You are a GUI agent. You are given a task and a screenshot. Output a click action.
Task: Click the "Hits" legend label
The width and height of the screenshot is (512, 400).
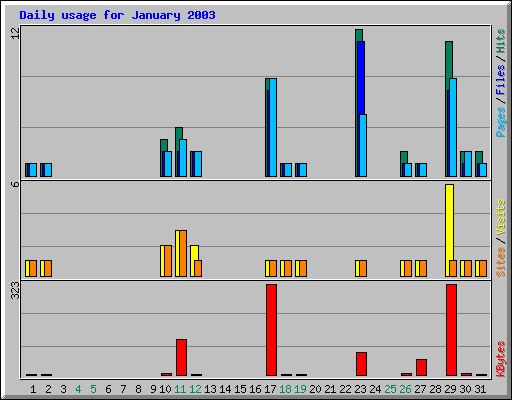coord(501,41)
